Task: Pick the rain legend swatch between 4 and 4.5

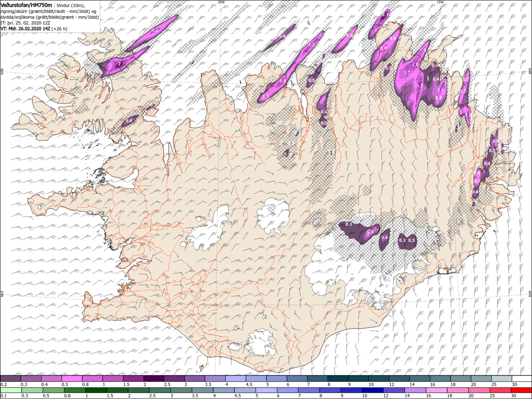Action: click(x=224, y=390)
